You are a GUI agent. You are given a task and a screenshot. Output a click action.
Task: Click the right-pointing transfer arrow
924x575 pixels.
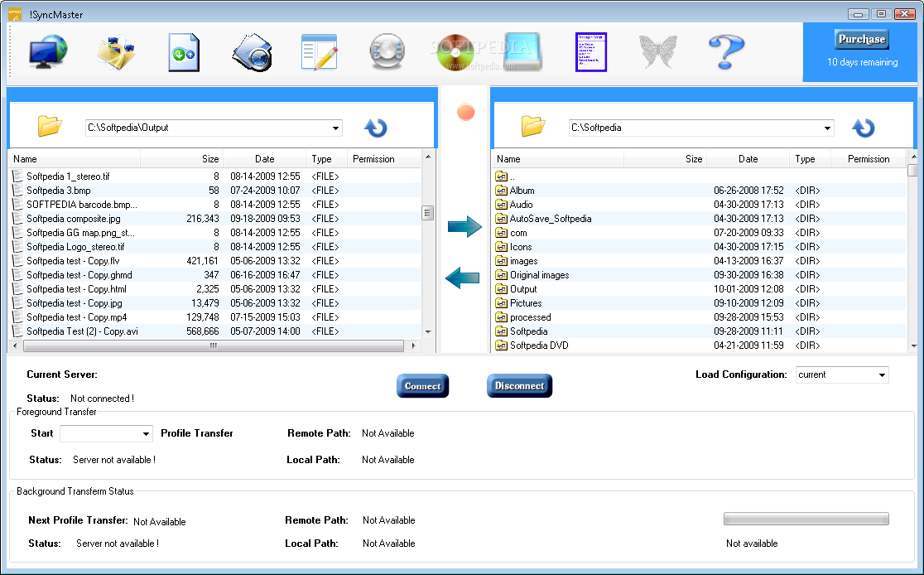465,226
